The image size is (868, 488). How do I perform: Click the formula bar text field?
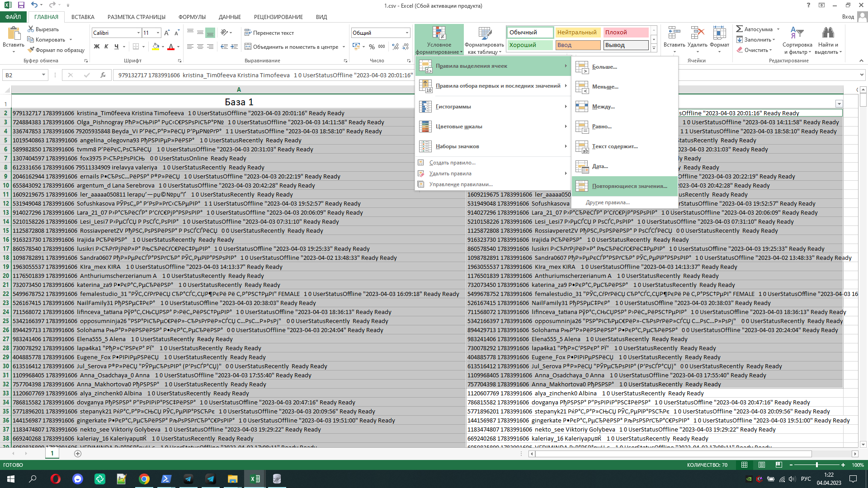pyautogui.click(x=262, y=75)
